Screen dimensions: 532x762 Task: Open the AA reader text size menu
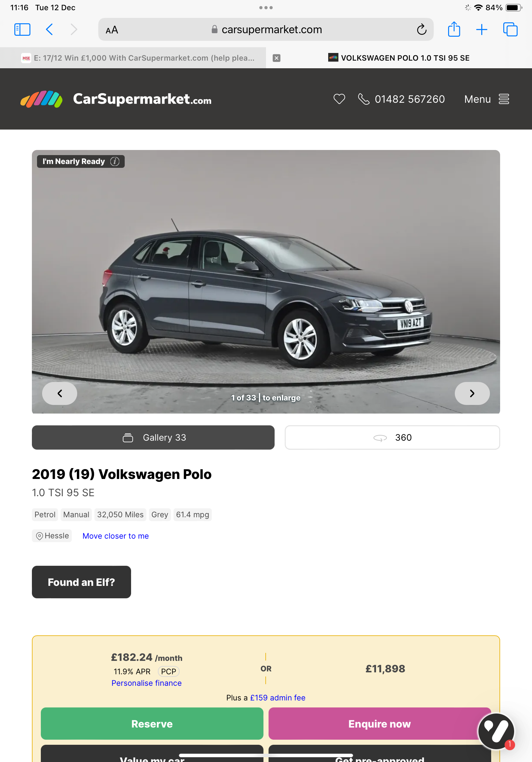(x=112, y=30)
